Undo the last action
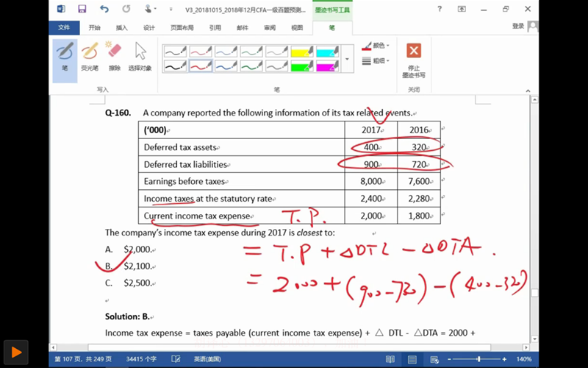 104,9
